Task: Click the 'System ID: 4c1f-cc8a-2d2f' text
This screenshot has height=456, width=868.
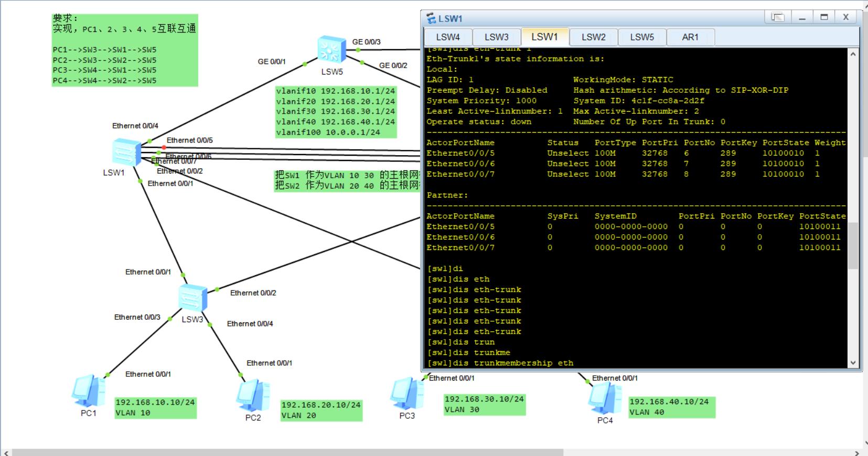Action: tap(639, 101)
